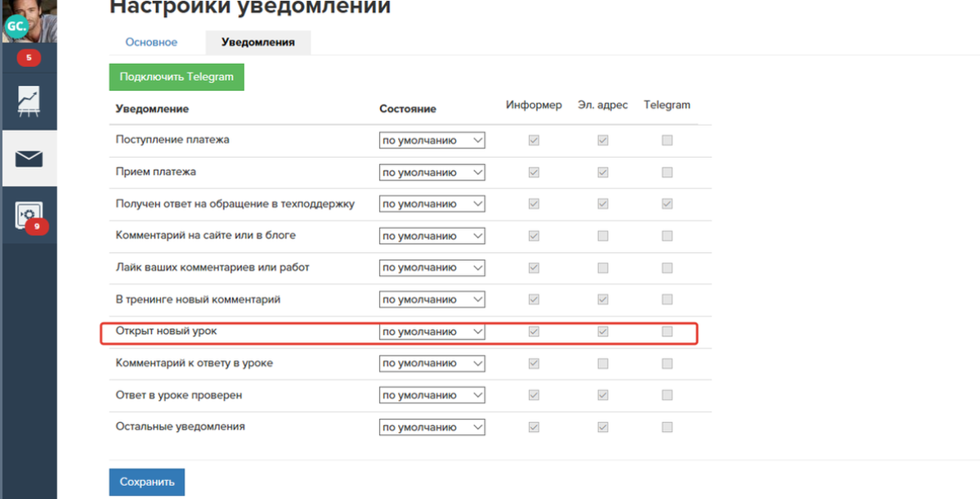Image resolution: width=980 pixels, height=499 pixels.
Task: Expand state dropdown for Открыт новый урок
Action: (432, 332)
